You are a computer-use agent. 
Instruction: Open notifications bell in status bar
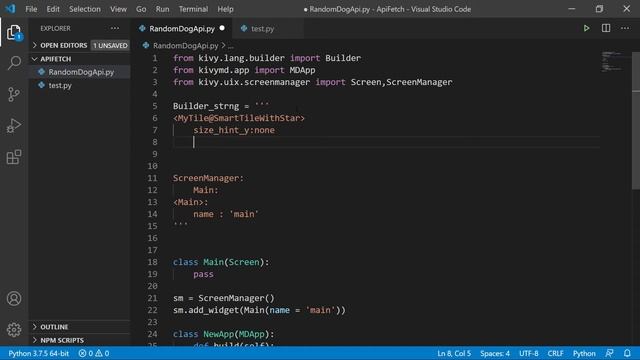pos(627,353)
